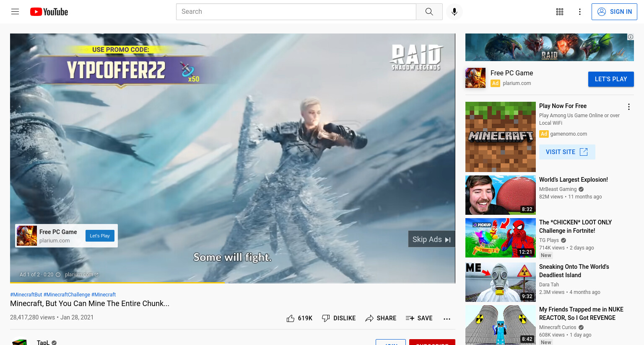Go to YouTube home via logo
This screenshot has width=644, height=345.
(49, 12)
